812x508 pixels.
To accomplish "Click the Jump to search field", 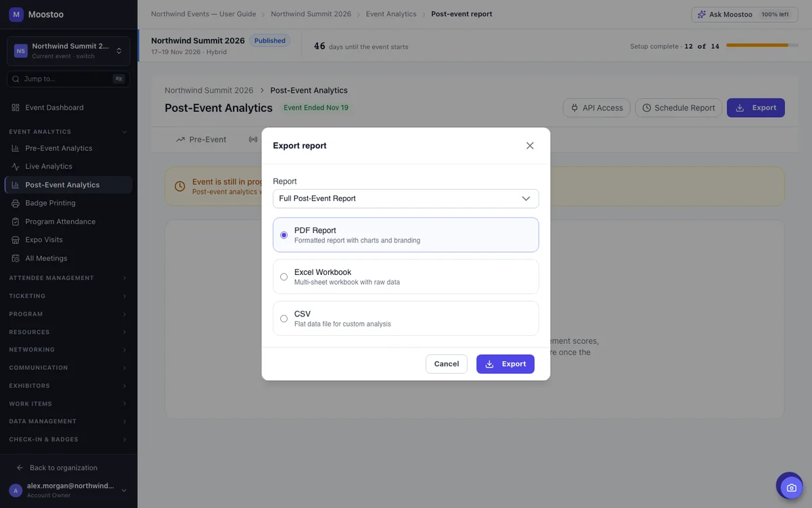I will pyautogui.click(x=68, y=79).
